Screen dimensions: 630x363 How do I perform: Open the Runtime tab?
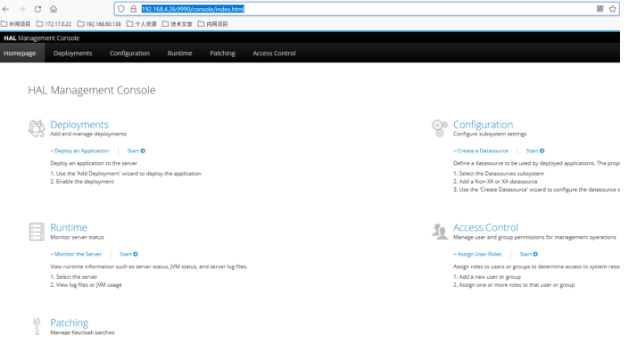click(180, 53)
